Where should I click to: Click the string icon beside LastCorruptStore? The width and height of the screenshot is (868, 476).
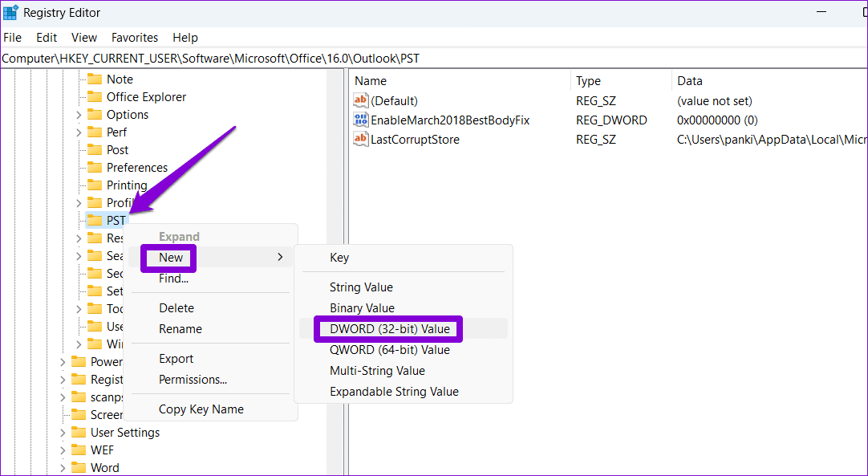pyautogui.click(x=361, y=139)
